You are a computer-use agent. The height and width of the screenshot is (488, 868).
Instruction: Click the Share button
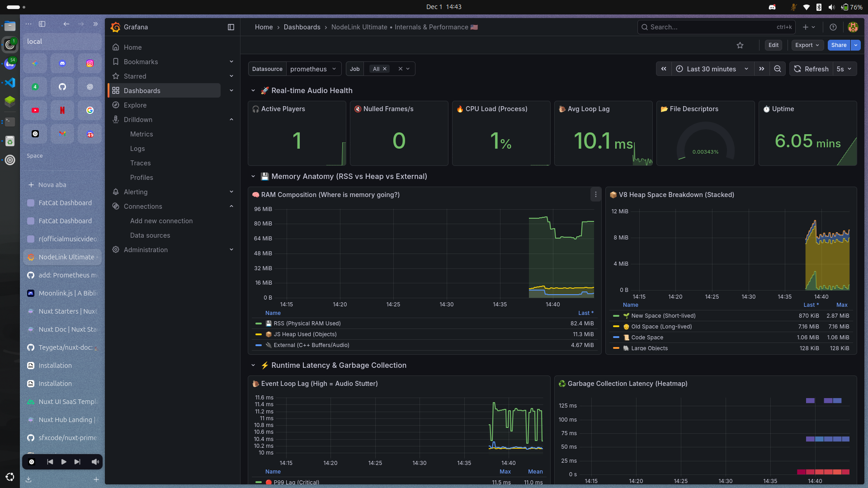839,45
